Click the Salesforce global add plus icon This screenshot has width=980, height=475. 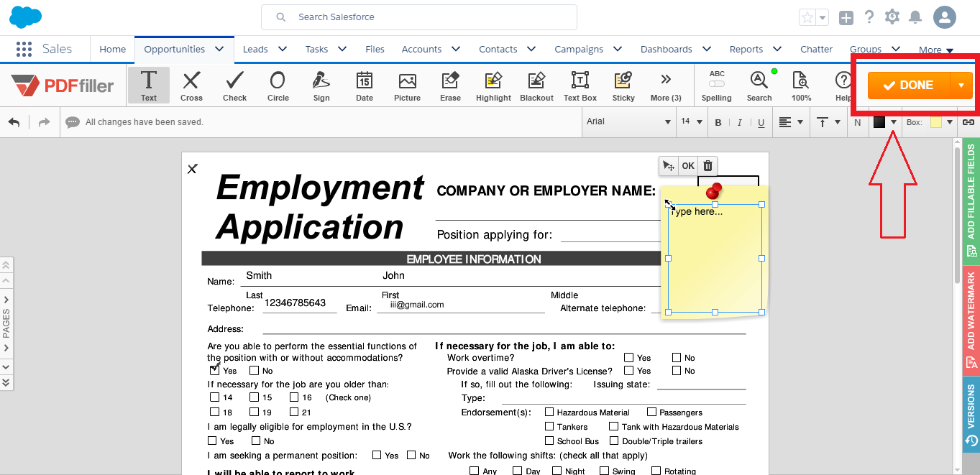click(x=846, y=17)
